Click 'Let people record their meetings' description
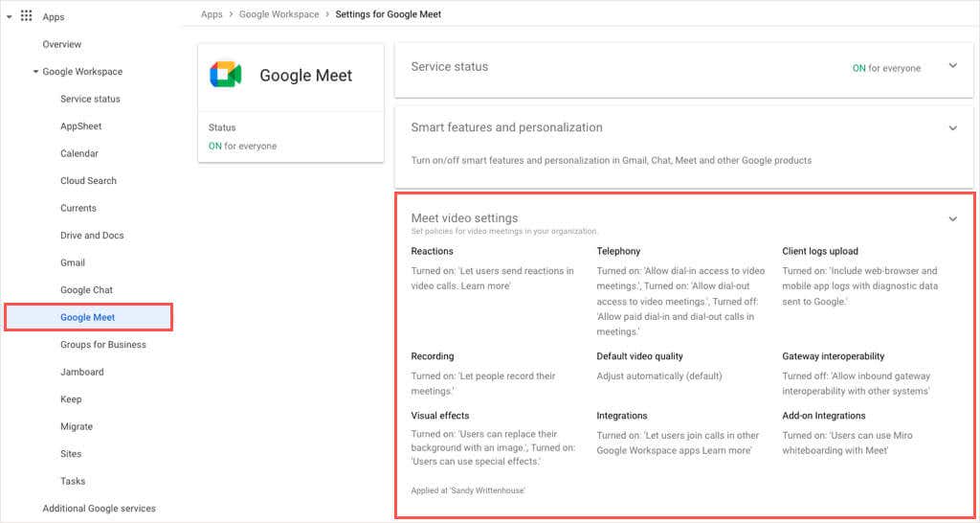The height and width of the screenshot is (523, 980). 483,383
